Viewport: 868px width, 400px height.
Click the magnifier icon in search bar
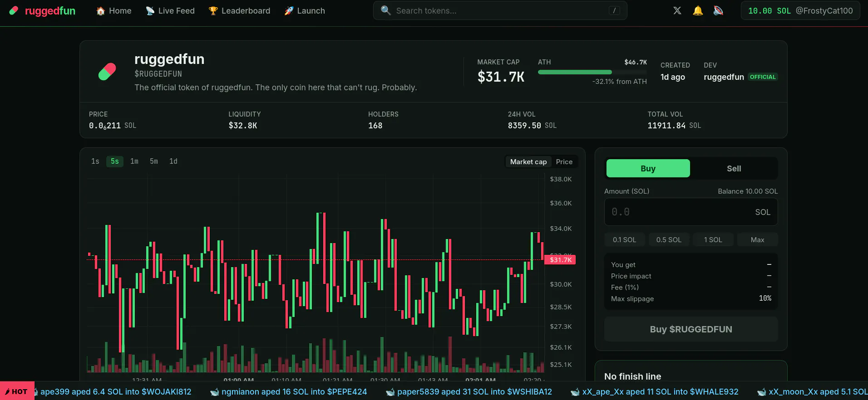tap(386, 10)
